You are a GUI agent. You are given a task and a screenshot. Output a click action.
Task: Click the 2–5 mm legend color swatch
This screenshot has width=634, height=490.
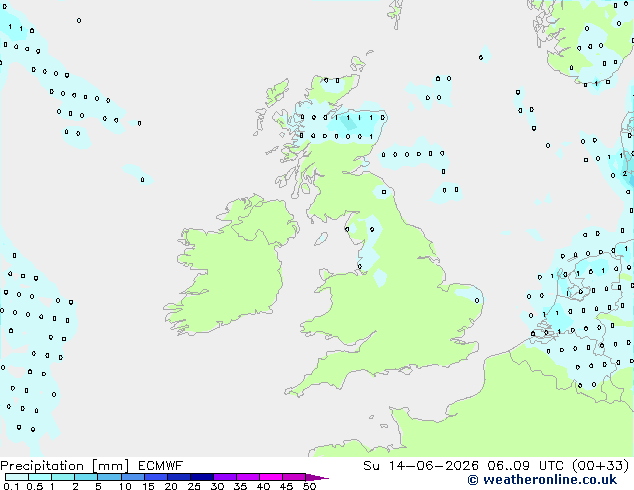[86, 477]
